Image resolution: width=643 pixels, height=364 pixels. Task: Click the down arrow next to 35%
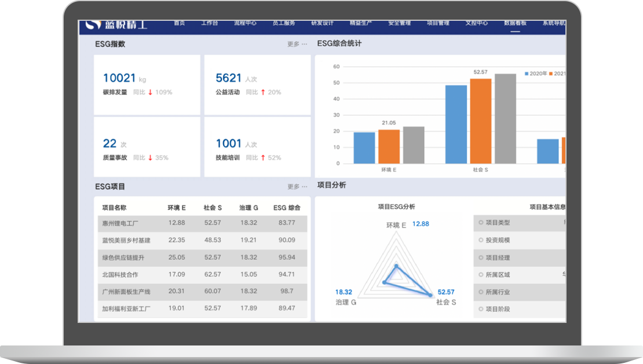coord(150,157)
